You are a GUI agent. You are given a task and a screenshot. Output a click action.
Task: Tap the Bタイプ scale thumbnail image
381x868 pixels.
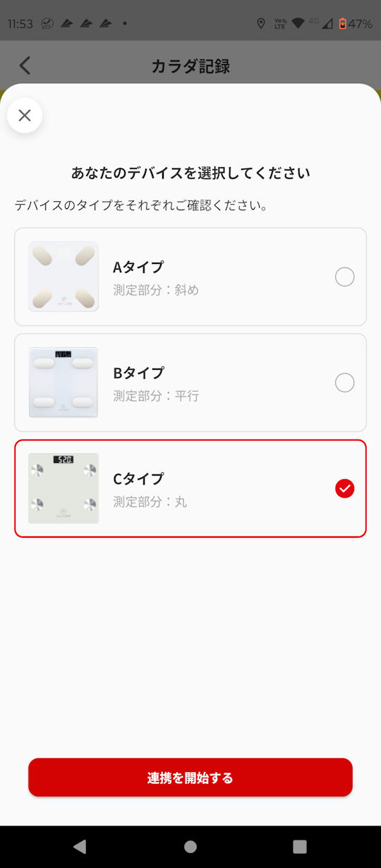click(x=64, y=382)
